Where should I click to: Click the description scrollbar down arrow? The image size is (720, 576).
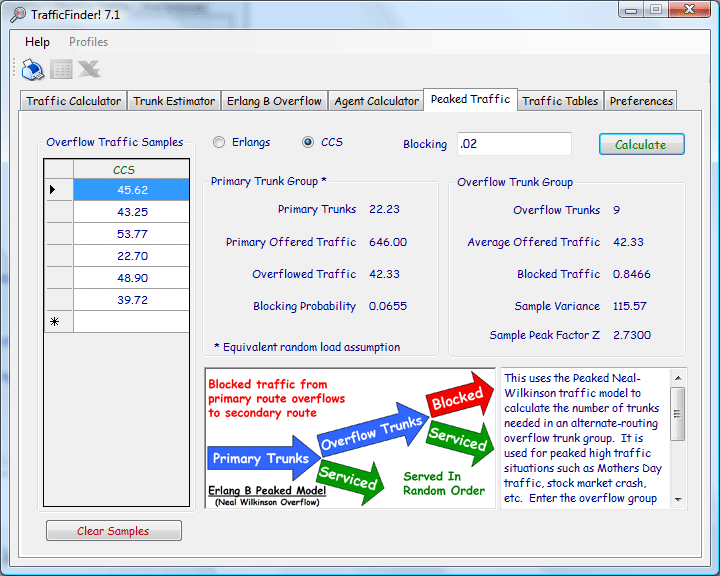[678, 499]
